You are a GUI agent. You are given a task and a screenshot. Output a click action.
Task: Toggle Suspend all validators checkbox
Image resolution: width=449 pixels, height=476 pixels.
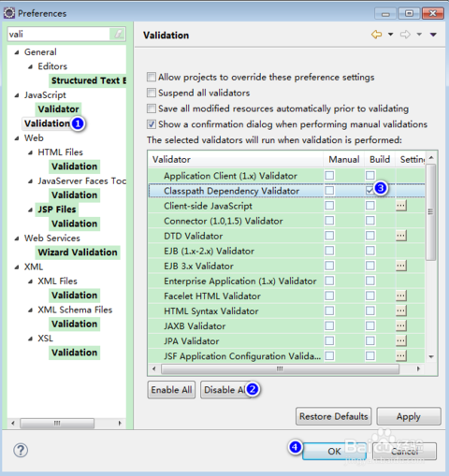point(152,93)
